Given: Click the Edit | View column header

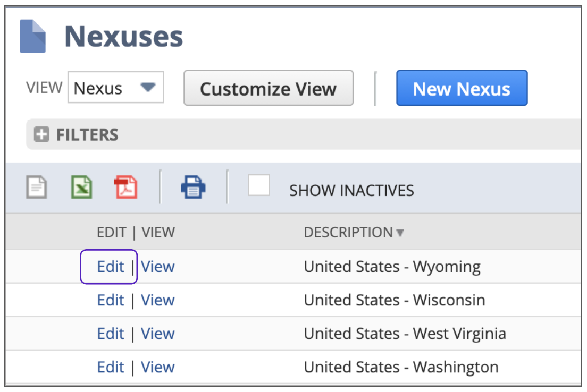Looking at the screenshot, I should coord(136,232).
